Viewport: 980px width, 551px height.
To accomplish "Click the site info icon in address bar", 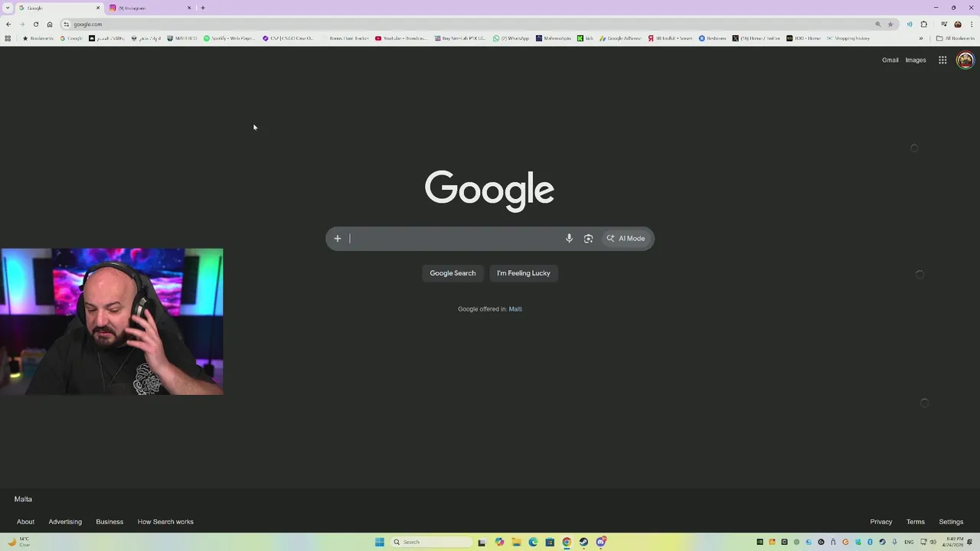I will pyautogui.click(x=67, y=24).
